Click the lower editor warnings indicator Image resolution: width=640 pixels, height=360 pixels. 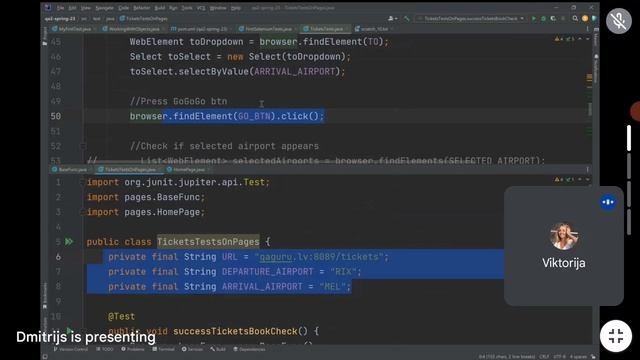click(x=565, y=180)
